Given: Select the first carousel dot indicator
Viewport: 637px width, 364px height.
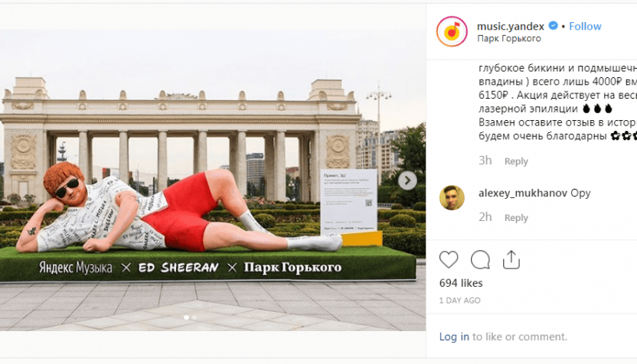Looking at the screenshot, I should (187, 317).
